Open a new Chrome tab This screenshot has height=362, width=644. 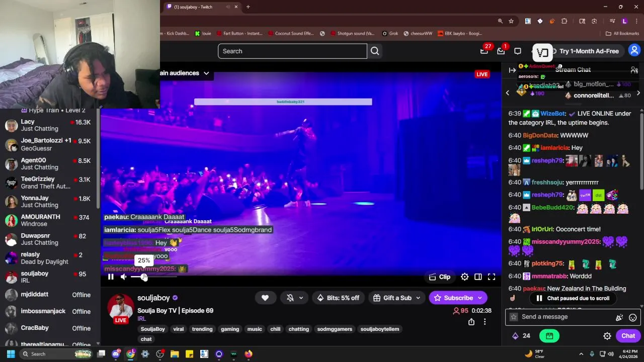[248, 7]
